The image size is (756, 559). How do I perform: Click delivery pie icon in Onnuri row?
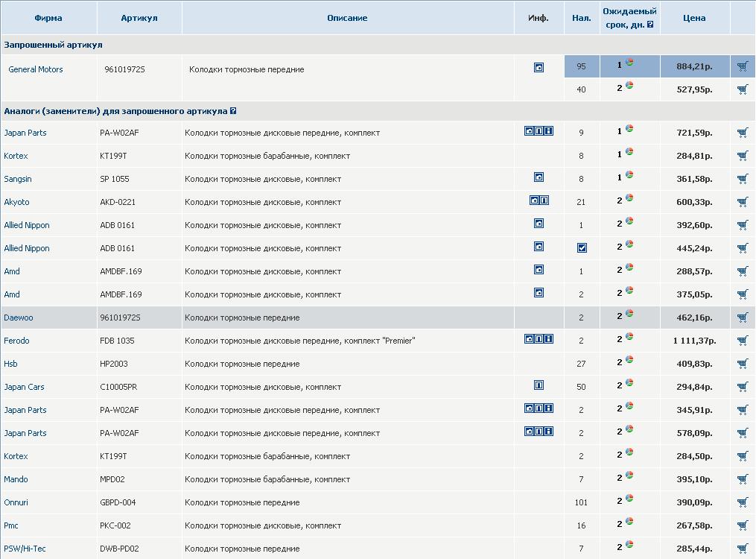(629, 498)
